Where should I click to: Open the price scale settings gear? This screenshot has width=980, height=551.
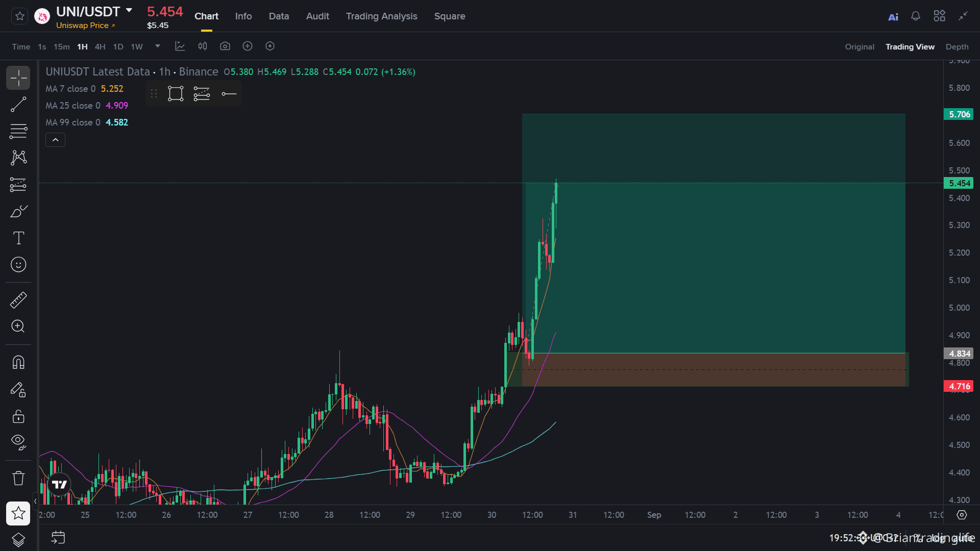pyautogui.click(x=962, y=515)
